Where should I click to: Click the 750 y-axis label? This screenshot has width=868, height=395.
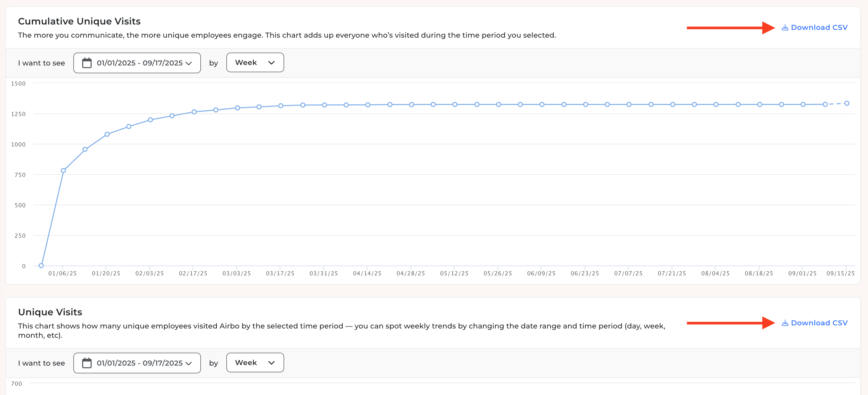(20, 175)
